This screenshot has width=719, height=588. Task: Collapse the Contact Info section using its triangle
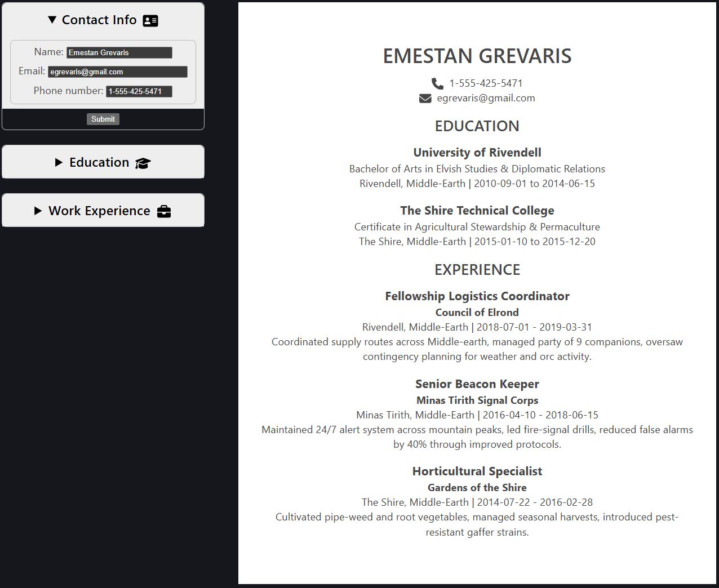(52, 20)
